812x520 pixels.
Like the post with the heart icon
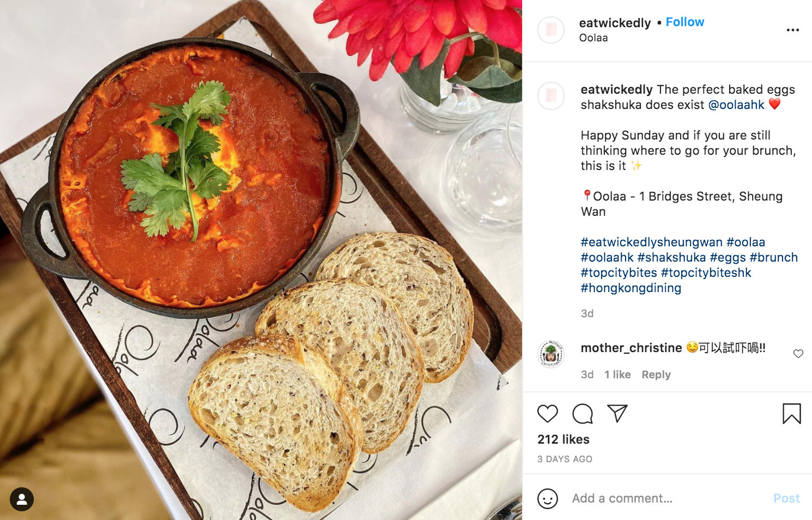548,414
